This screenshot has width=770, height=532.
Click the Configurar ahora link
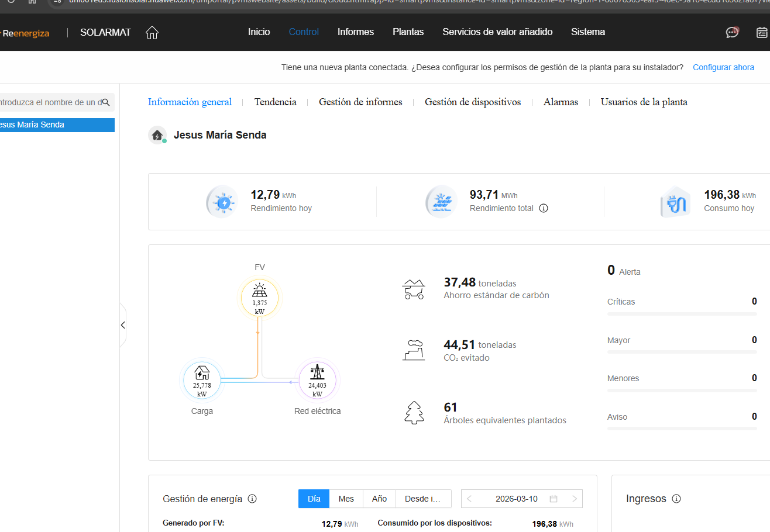pos(723,67)
